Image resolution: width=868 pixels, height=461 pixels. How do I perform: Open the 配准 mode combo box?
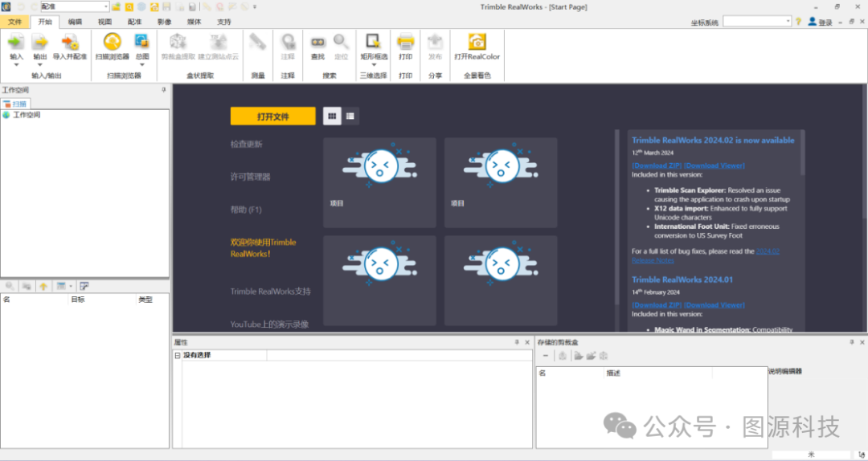point(75,6)
